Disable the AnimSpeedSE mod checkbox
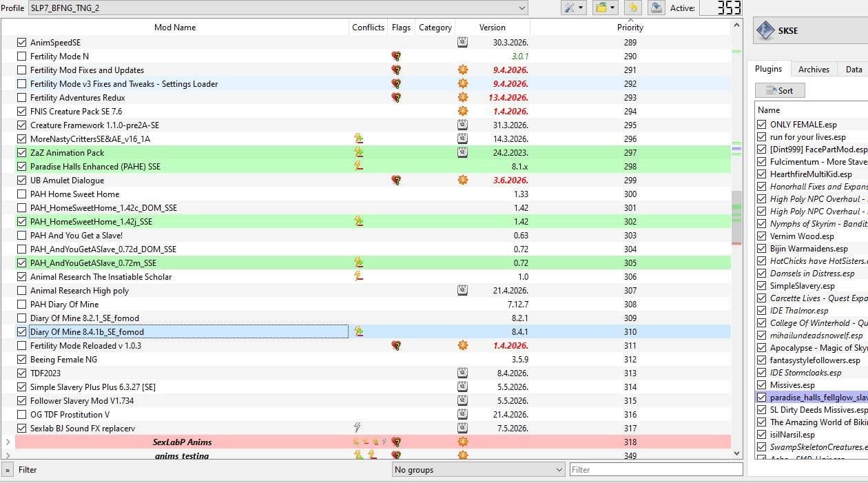 22,43
